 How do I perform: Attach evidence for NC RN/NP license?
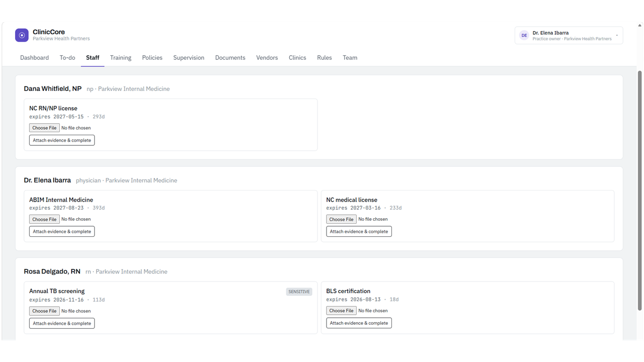(62, 140)
